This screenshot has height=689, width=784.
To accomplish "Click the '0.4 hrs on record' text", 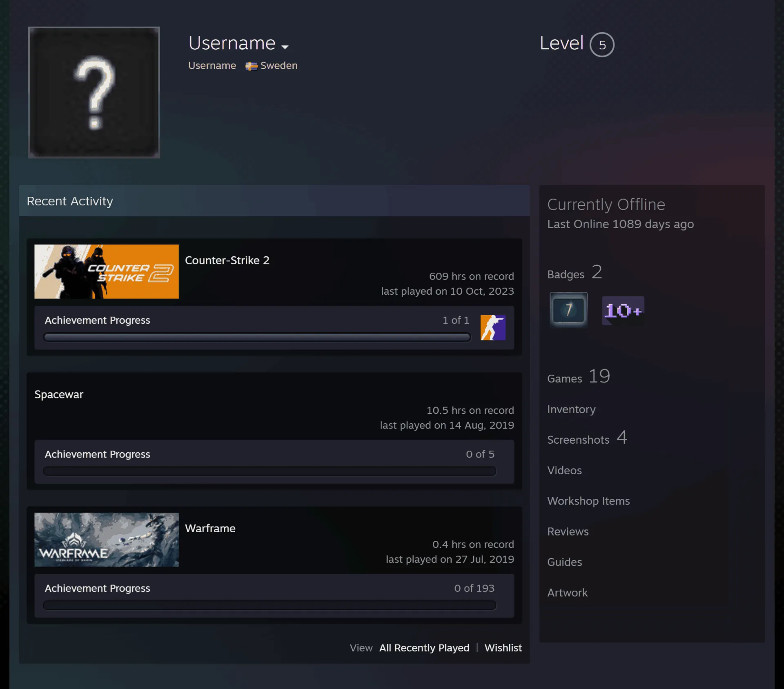I will [473, 545].
